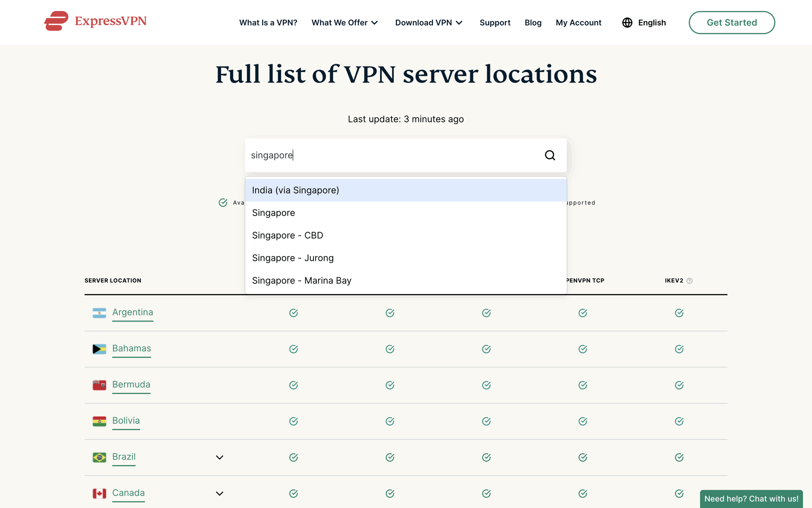Click the Bermuda flag icon
The image size is (812, 508).
[99, 385]
